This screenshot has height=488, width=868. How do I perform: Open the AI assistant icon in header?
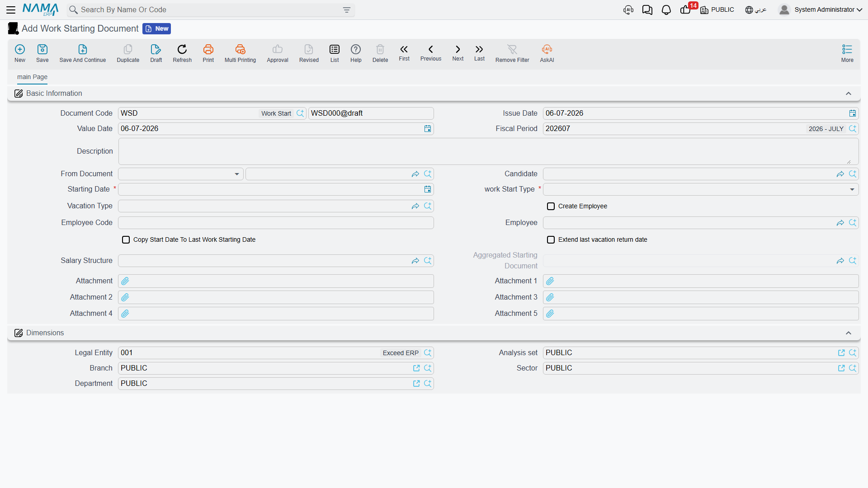click(628, 10)
